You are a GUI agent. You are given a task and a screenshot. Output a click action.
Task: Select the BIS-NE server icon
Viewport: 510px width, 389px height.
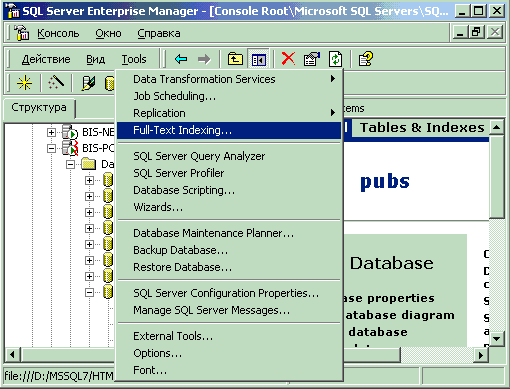(70, 132)
